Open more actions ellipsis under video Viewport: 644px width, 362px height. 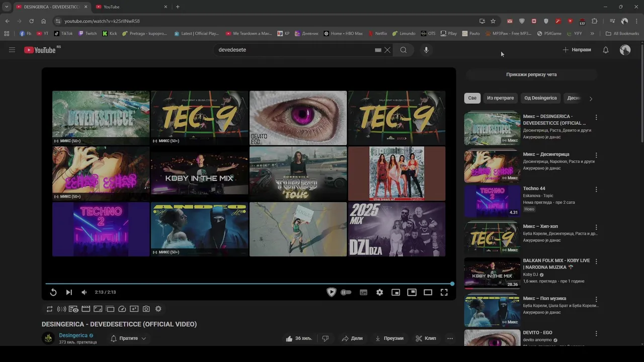tap(450, 338)
